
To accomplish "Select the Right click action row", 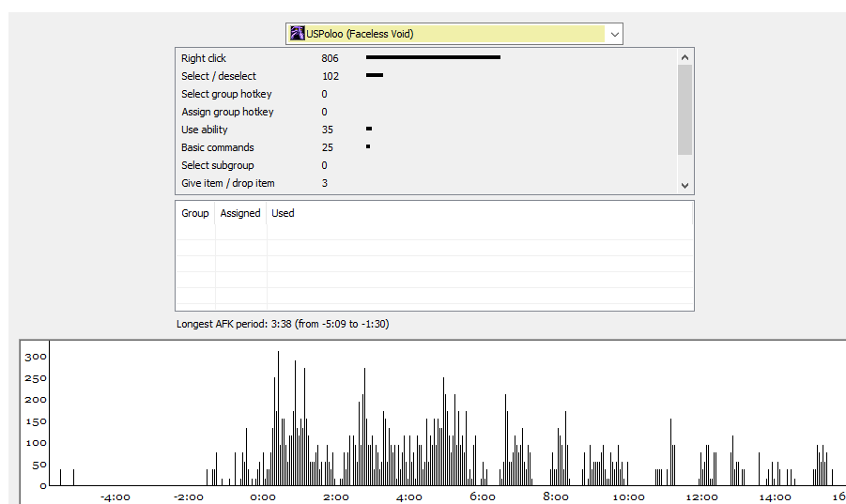I will click(426, 58).
